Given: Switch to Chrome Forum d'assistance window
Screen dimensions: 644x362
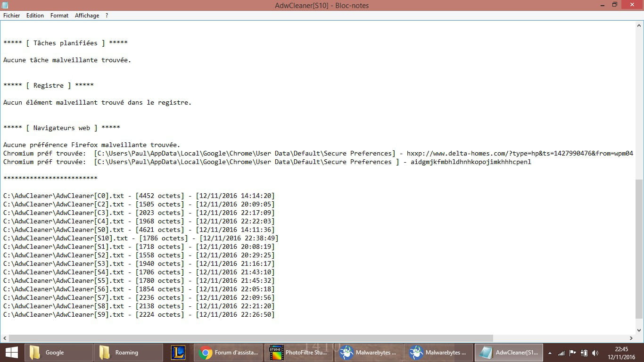Looking at the screenshot, I should [x=228, y=352].
